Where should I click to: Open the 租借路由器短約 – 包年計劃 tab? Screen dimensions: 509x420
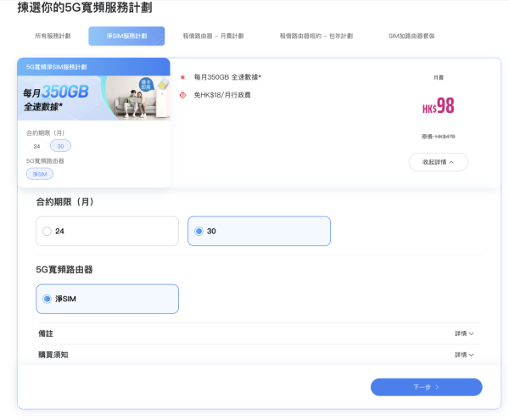316,36
